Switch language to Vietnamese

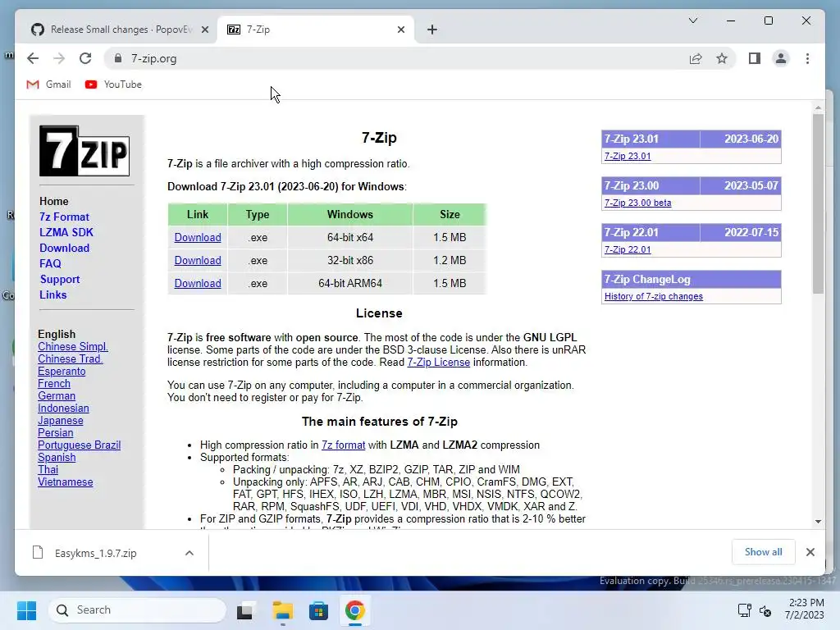(x=66, y=482)
